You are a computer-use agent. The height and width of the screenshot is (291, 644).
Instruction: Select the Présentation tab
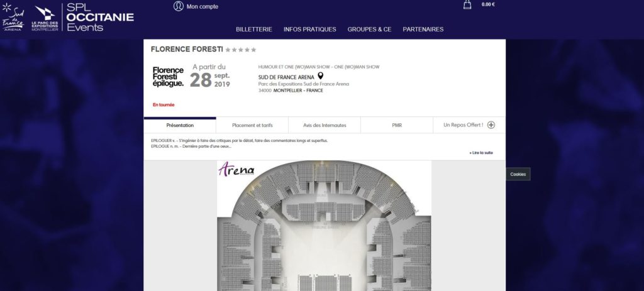[180, 125]
